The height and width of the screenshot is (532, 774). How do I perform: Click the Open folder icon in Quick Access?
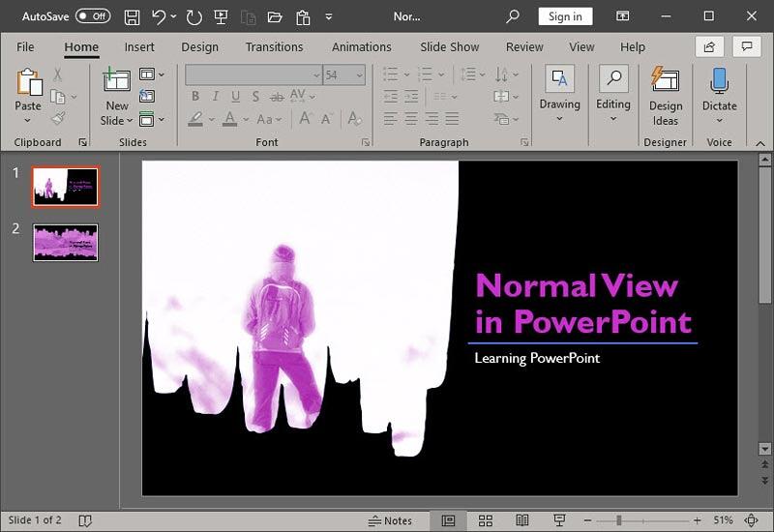pyautogui.click(x=275, y=17)
